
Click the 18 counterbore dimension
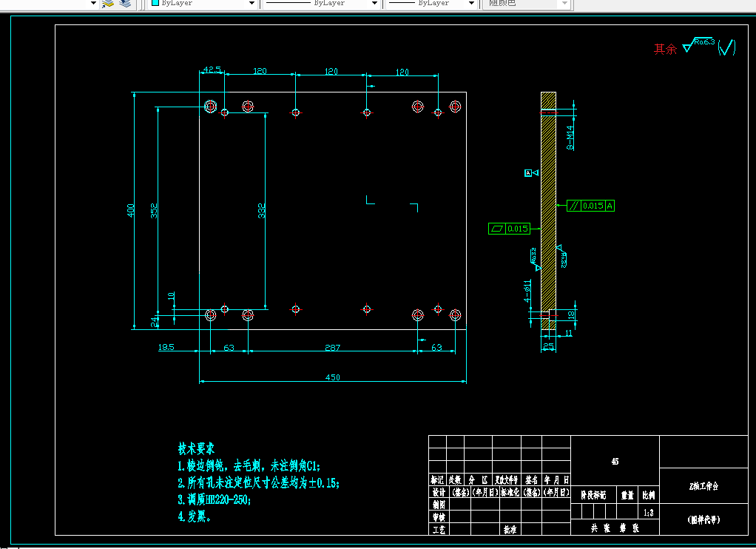(571, 314)
